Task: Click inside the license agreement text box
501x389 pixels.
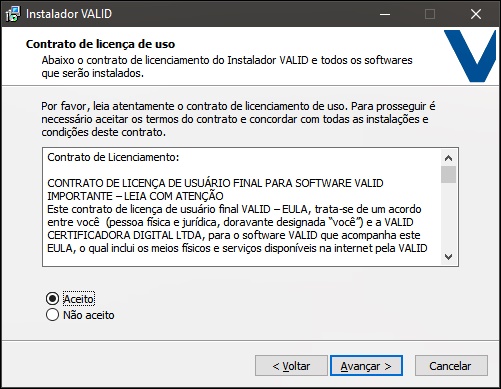Action: coord(242,207)
